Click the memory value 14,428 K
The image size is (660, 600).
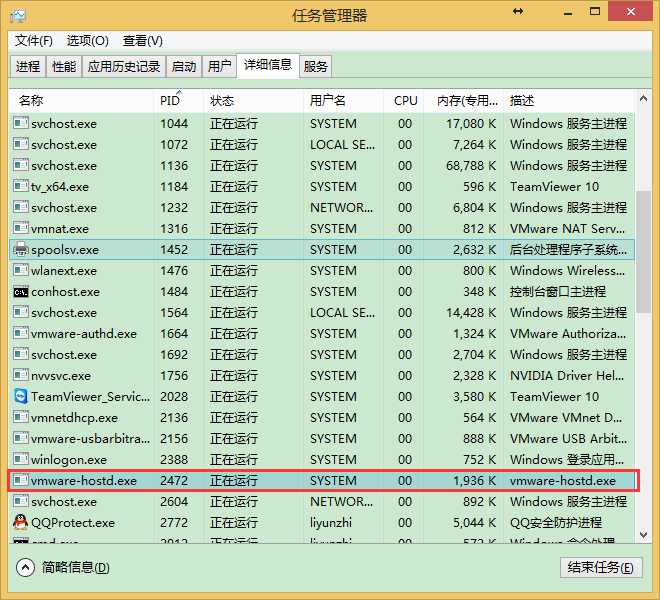471,312
